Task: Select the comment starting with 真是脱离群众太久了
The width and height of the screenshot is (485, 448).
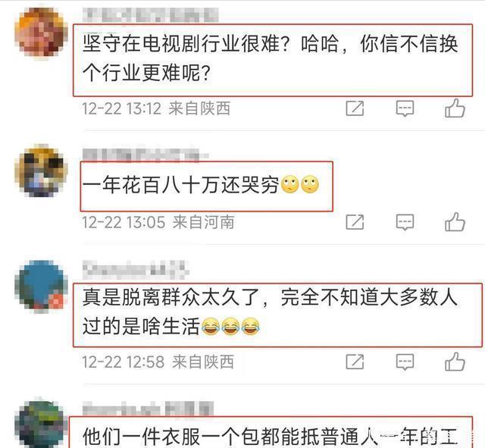Action: 270,312
